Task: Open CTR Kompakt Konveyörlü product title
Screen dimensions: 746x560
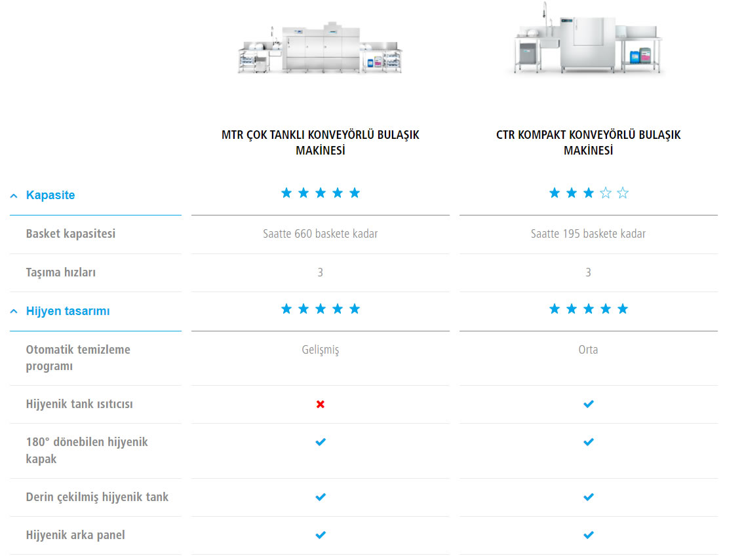Action: [588, 142]
